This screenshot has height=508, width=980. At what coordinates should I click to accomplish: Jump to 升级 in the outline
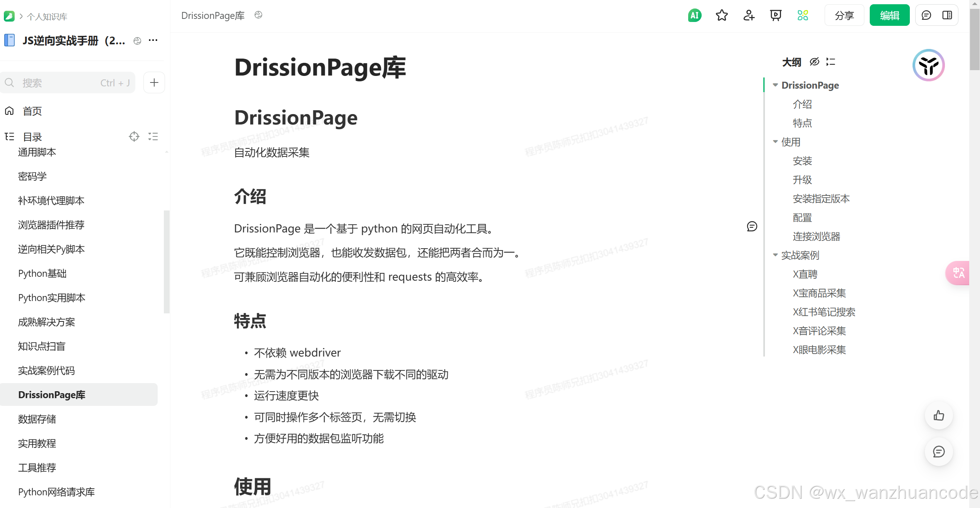pos(802,180)
